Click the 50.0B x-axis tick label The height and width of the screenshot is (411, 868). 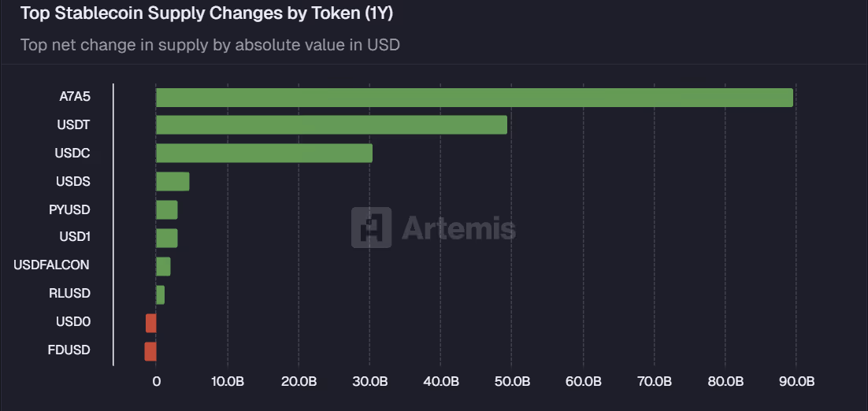point(512,382)
